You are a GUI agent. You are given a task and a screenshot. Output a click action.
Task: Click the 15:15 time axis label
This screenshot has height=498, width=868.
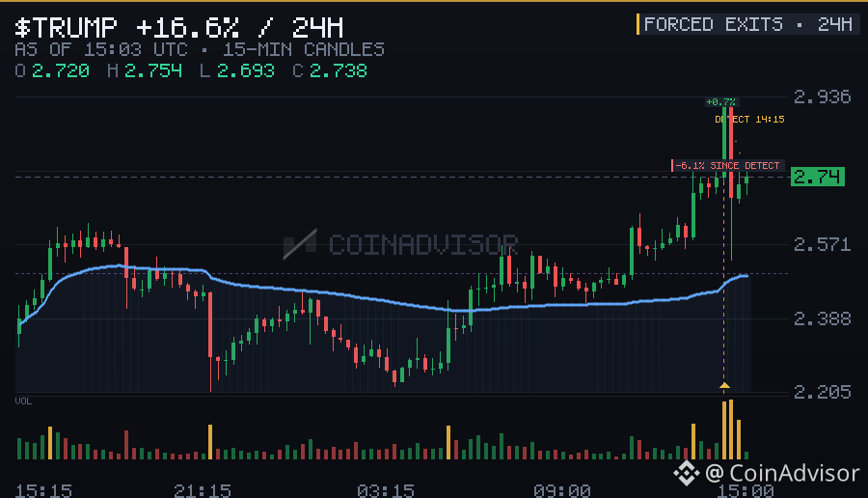[43, 491]
